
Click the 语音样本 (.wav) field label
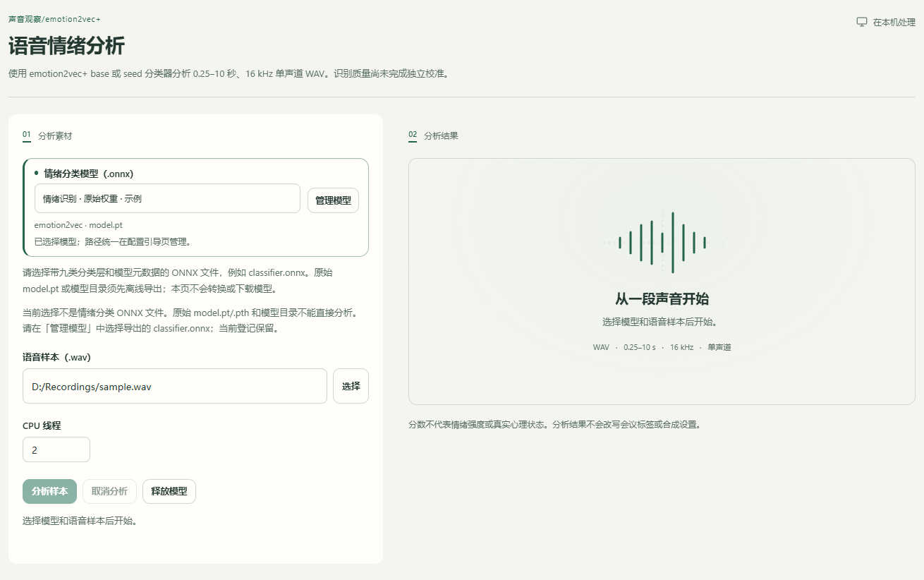point(56,357)
